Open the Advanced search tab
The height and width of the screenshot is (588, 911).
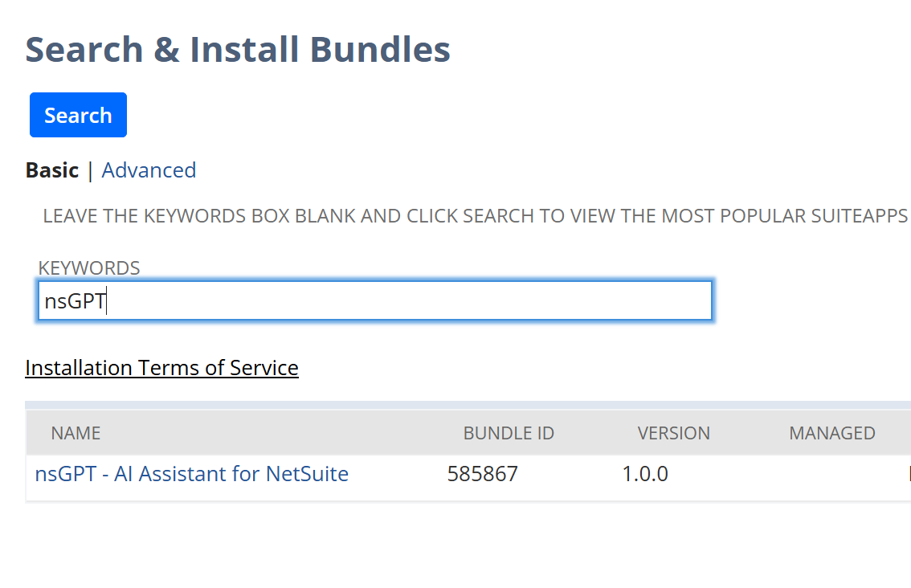149,170
